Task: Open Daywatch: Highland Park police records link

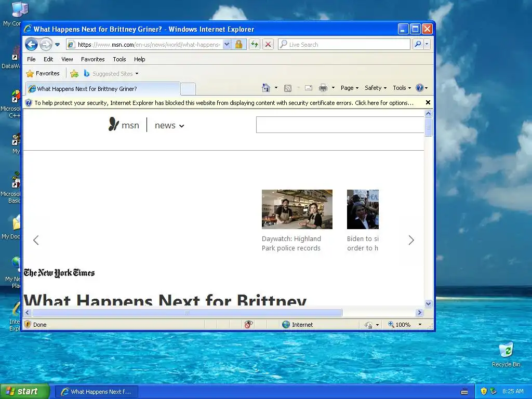Action: pyautogui.click(x=291, y=243)
